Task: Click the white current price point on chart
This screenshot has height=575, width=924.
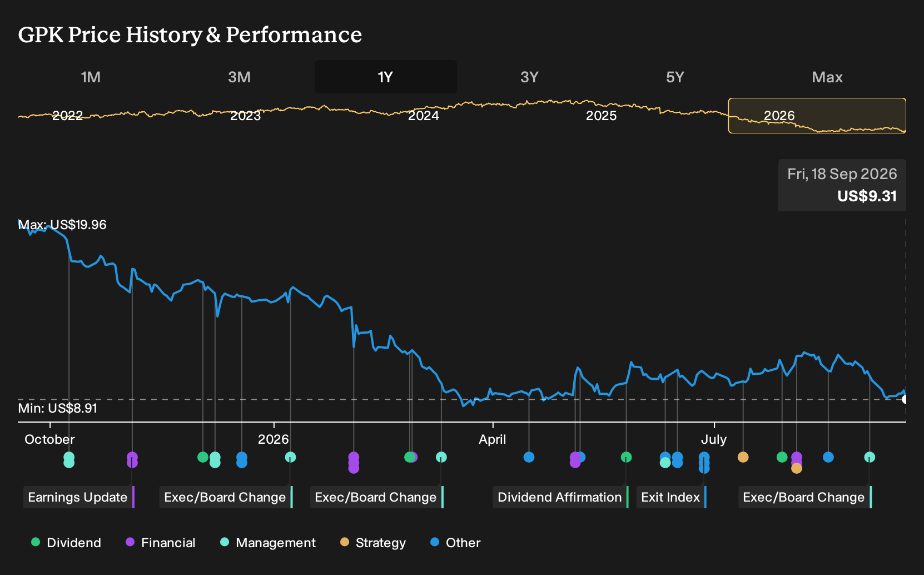Action: coord(905,399)
